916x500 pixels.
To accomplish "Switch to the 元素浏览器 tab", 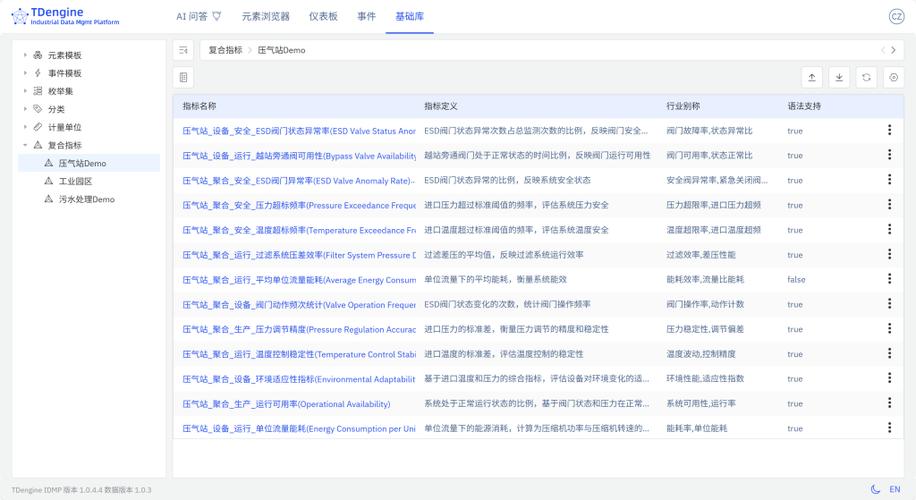I will pos(266,17).
